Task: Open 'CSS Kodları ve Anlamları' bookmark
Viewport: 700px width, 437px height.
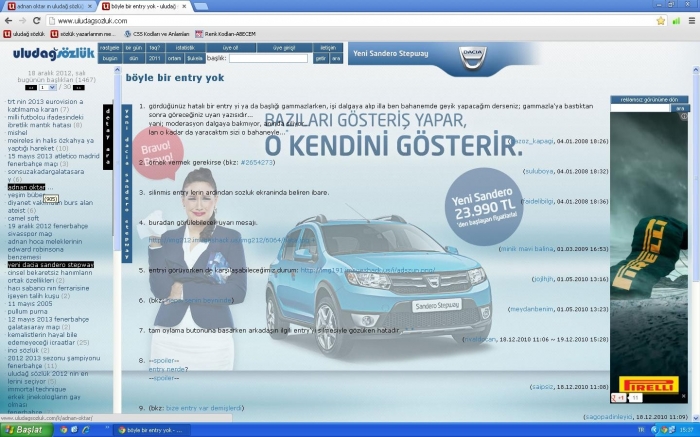Action: tap(157, 34)
